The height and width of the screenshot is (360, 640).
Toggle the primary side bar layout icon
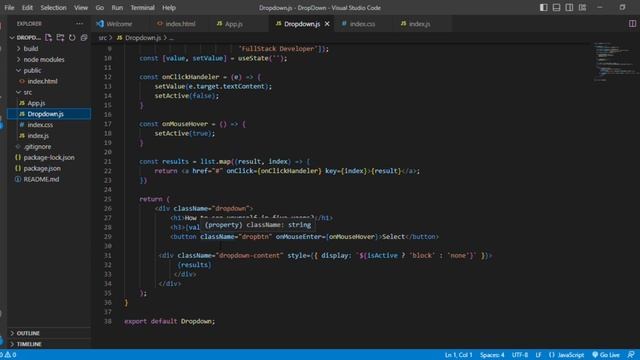pos(543,7)
